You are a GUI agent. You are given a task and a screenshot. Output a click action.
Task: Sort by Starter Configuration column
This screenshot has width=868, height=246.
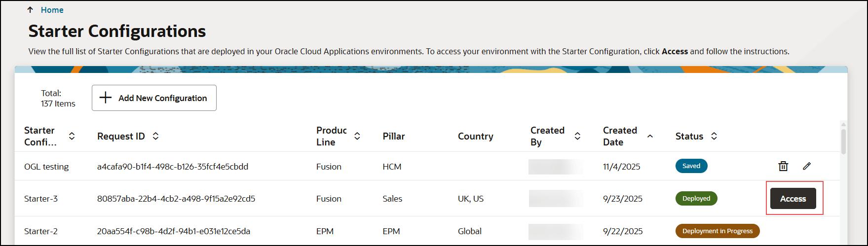pyautogui.click(x=72, y=136)
